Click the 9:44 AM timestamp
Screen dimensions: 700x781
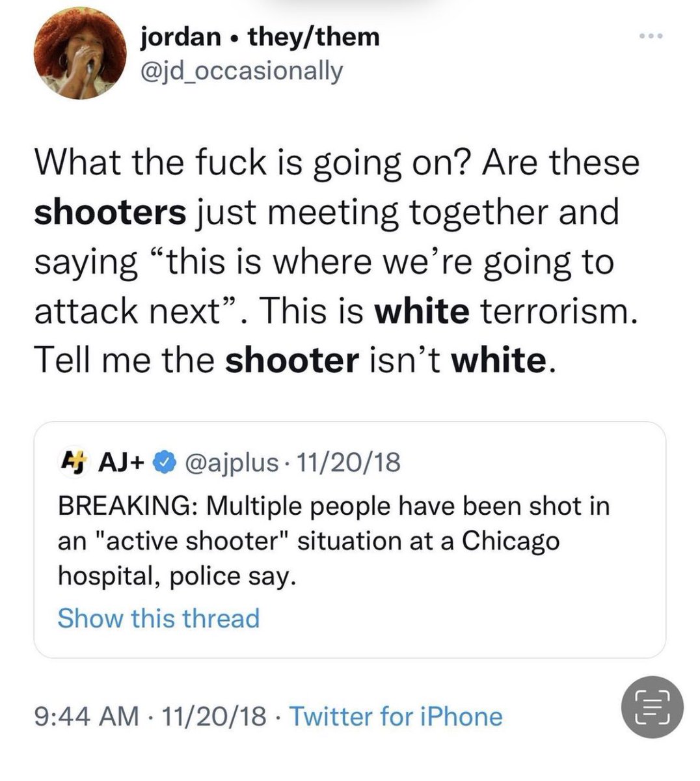pos(87,717)
